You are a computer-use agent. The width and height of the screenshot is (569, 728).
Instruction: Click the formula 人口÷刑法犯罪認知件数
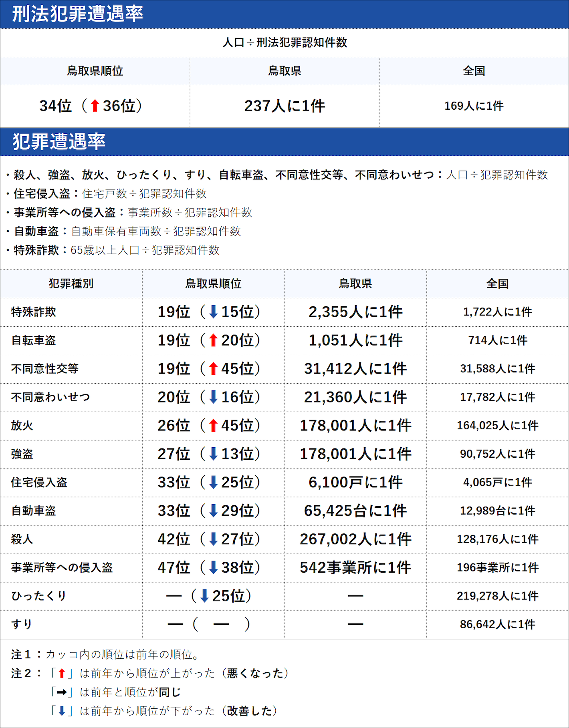pyautogui.click(x=284, y=42)
